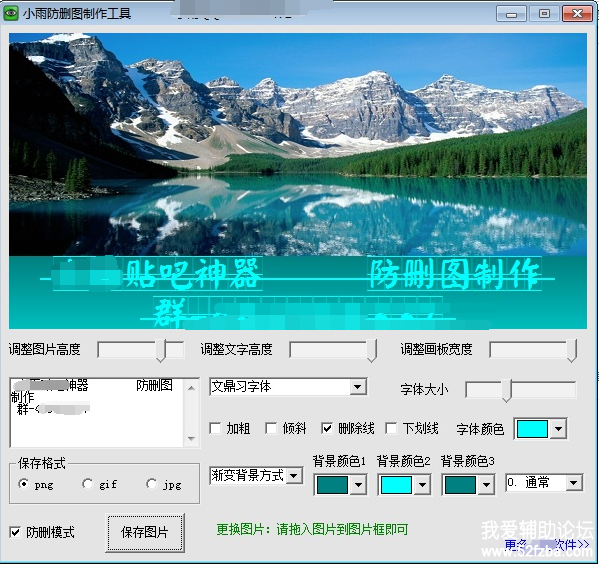The width and height of the screenshot is (600, 565).
Task: Click the text box scroll up arrow
Action: pyautogui.click(x=192, y=388)
